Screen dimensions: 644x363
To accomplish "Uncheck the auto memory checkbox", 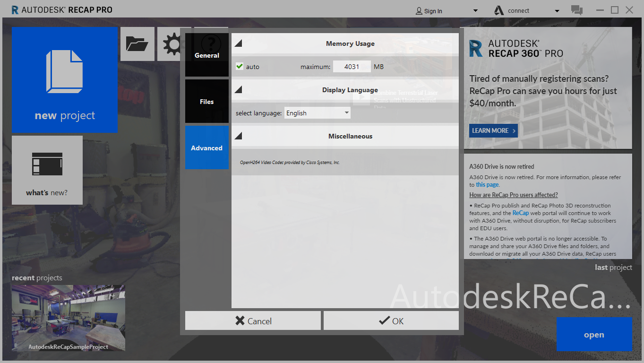I will 240,67.
